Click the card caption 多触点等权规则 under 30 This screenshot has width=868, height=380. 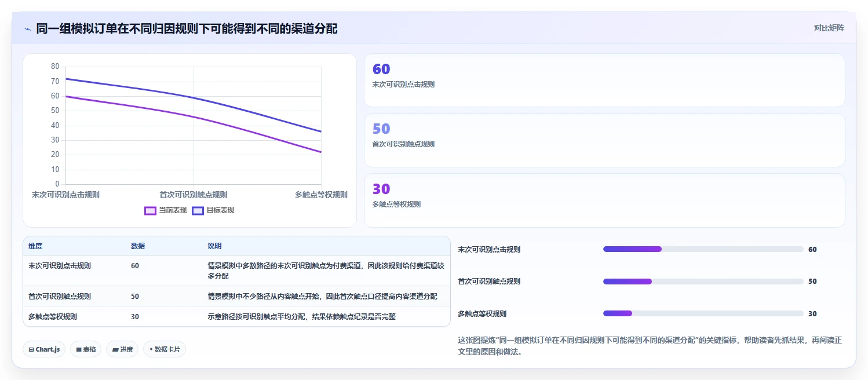point(396,204)
